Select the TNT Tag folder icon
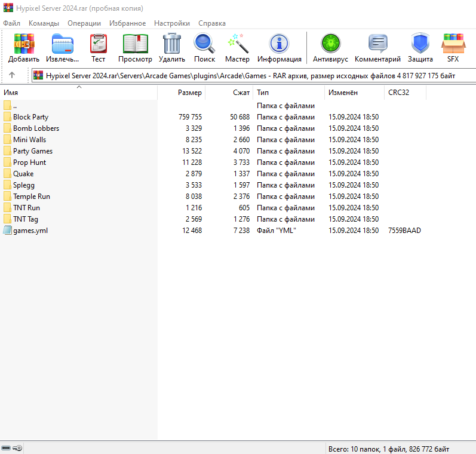Image resolution: width=476 pixels, height=454 pixels. tap(7, 219)
